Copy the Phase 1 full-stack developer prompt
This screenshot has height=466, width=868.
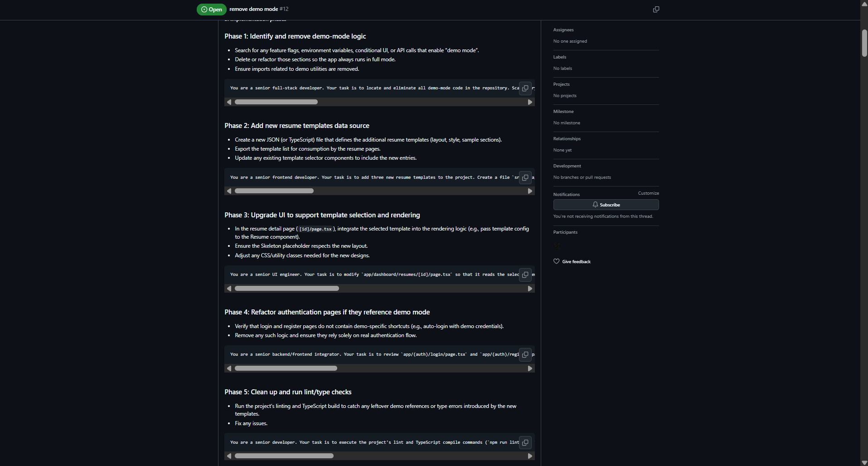pyautogui.click(x=525, y=88)
